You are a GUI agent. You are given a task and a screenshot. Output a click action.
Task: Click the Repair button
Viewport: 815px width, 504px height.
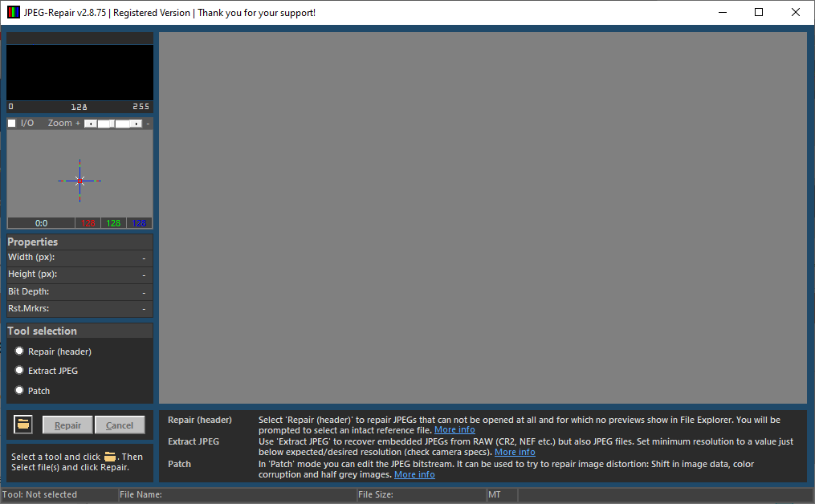[x=67, y=425]
